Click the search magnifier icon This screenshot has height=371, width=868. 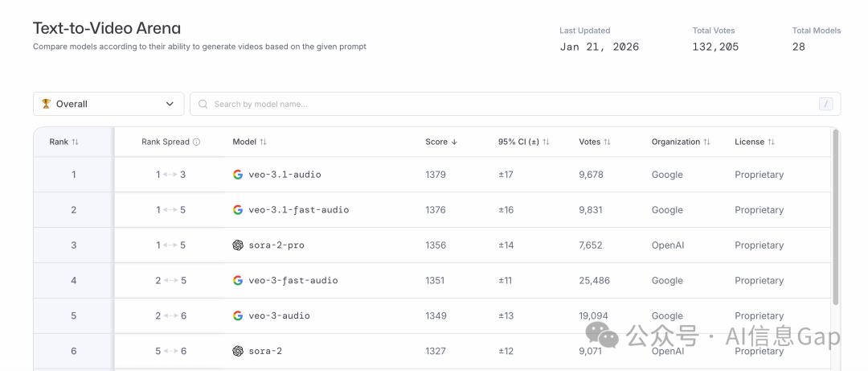pos(203,105)
